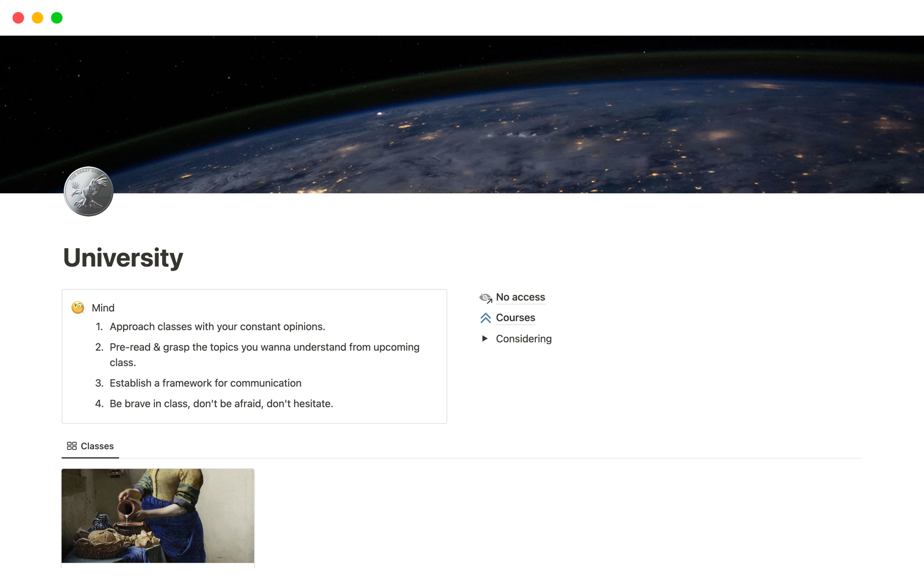Click the Classes grid/table view icon
The image size is (924, 578).
point(71,446)
